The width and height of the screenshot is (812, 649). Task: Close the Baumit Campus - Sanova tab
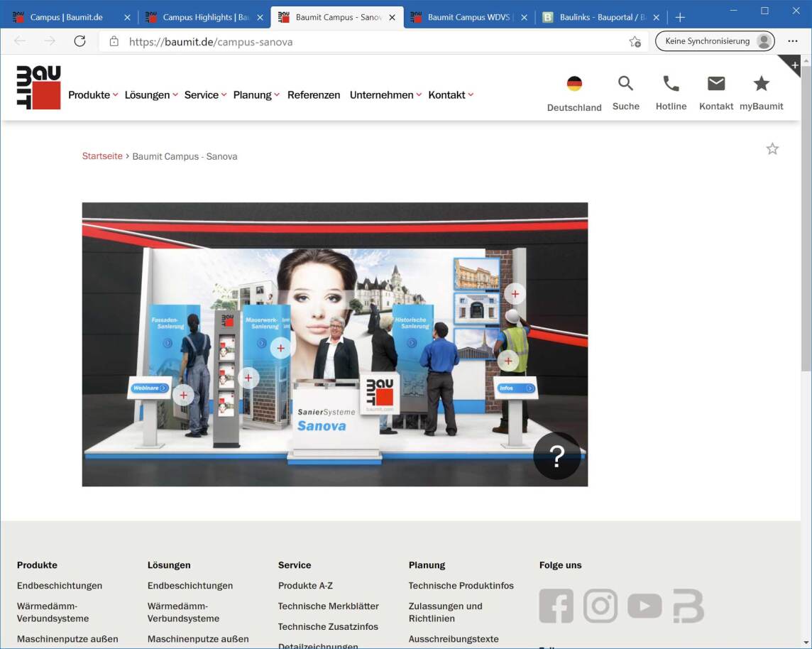tap(392, 17)
